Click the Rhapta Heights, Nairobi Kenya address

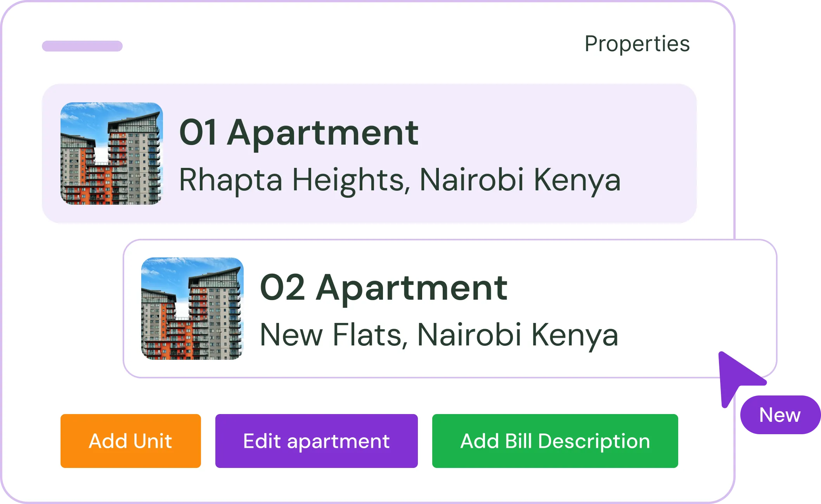tap(400, 180)
